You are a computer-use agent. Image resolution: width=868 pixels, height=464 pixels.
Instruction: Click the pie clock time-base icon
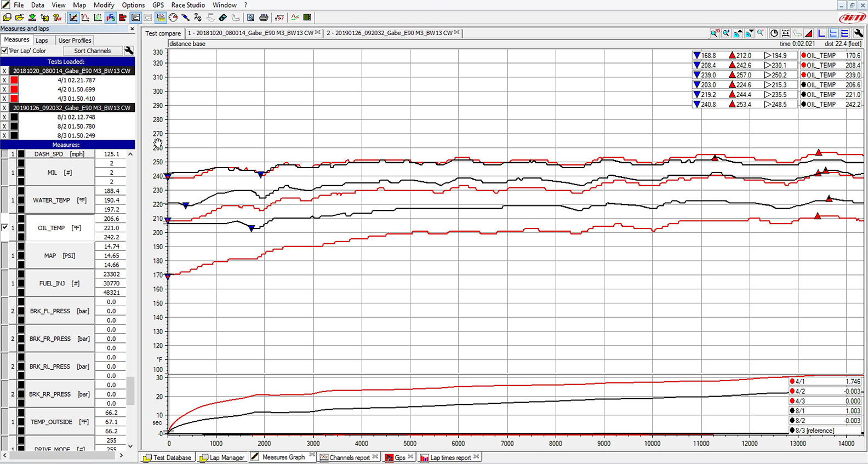click(774, 33)
